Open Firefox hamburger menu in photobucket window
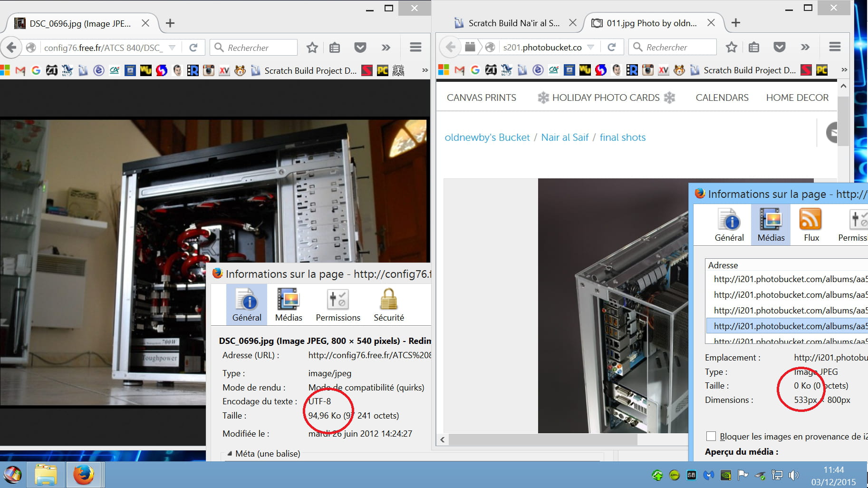 (835, 47)
